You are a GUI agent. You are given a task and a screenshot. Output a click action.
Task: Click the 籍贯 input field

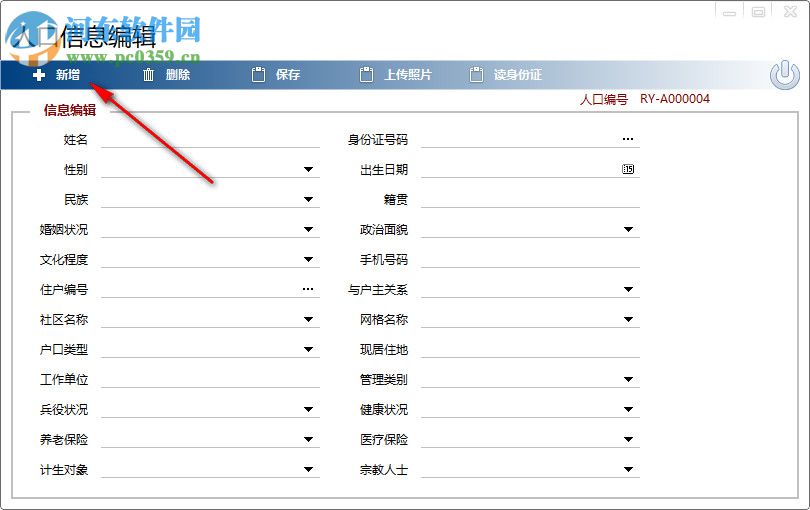click(x=531, y=199)
